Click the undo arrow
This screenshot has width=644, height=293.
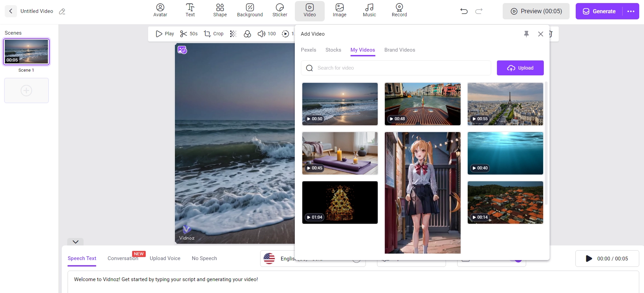[x=464, y=11]
